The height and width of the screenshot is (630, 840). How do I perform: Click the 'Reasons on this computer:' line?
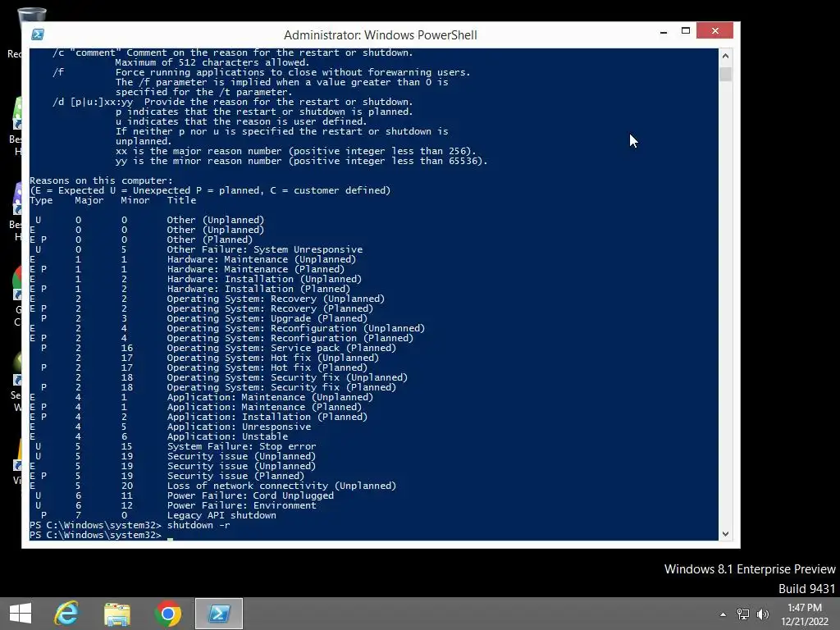point(101,180)
